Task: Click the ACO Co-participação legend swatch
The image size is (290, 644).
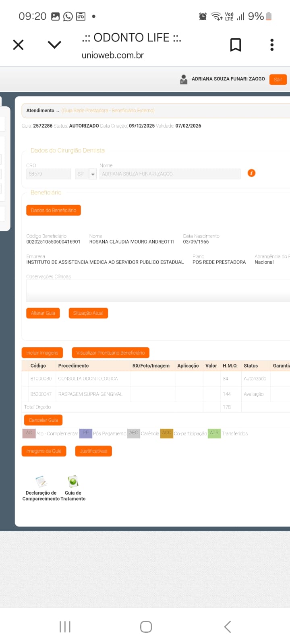Action: click(x=167, y=433)
